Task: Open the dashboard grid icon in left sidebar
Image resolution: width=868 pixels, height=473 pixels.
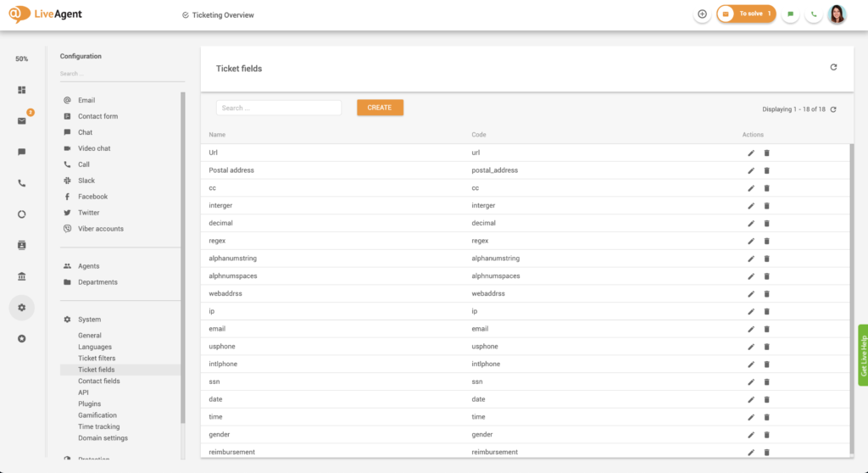Action: [22, 90]
